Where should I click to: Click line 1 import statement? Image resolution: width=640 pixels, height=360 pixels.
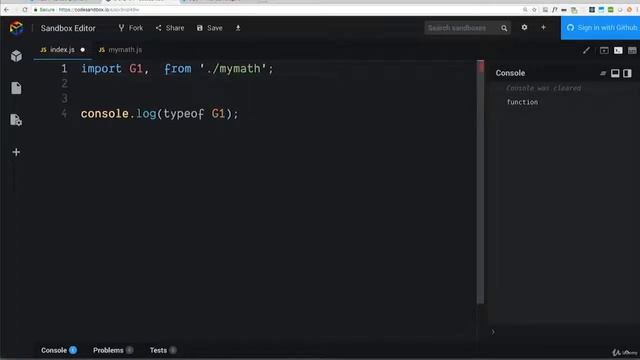[x=177, y=69]
